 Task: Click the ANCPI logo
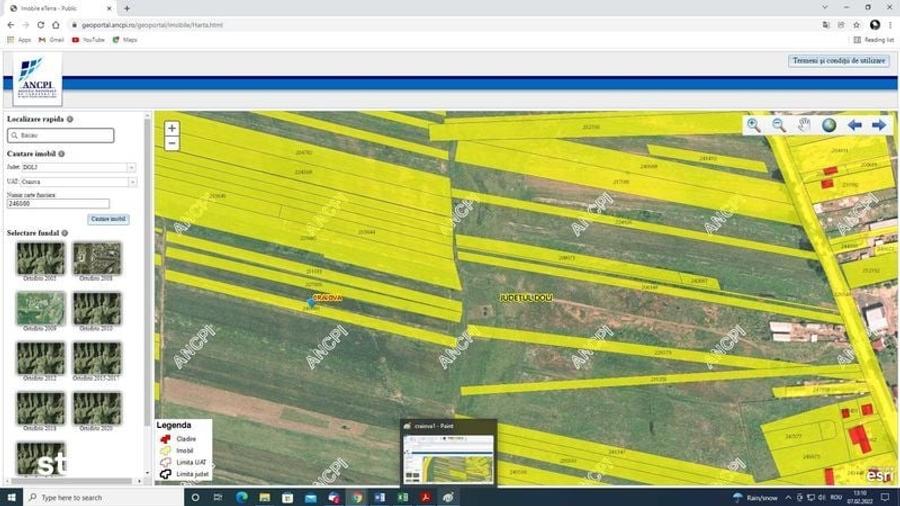point(37,79)
